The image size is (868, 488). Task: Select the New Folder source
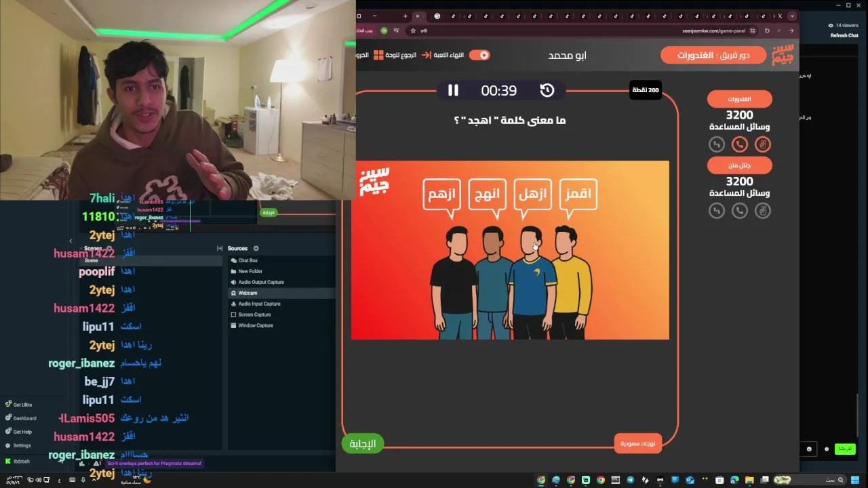[281, 271]
